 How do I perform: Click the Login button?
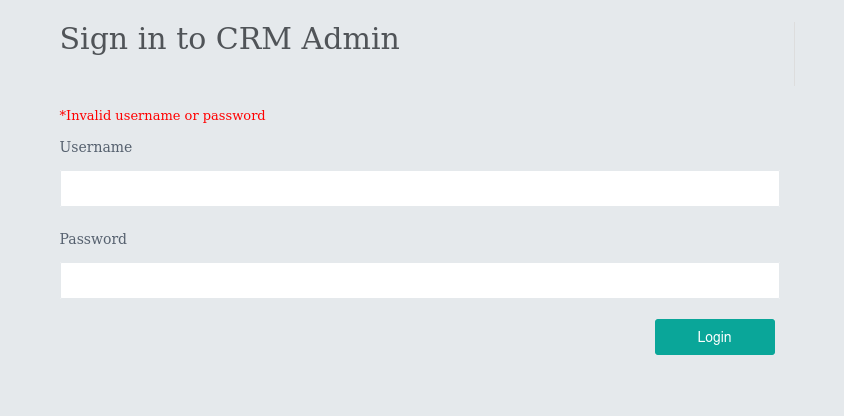point(714,337)
